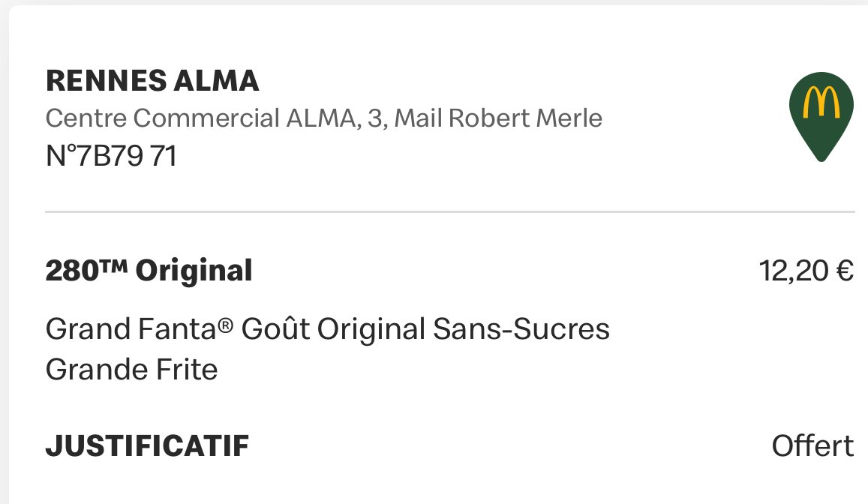Select the Mail Robert Merle street name
This screenshot has width=868, height=504.
coord(498,118)
